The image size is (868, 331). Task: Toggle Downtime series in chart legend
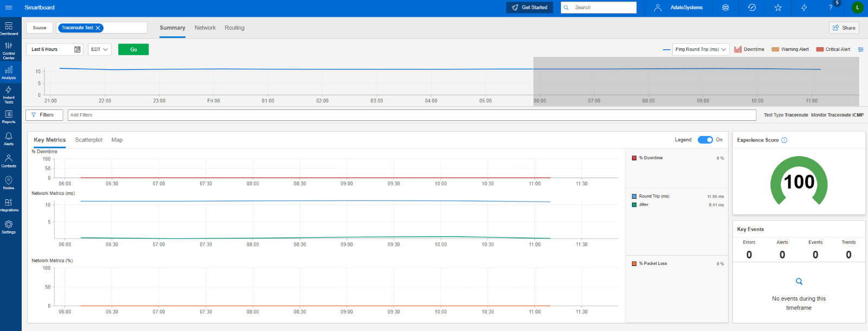click(x=749, y=49)
